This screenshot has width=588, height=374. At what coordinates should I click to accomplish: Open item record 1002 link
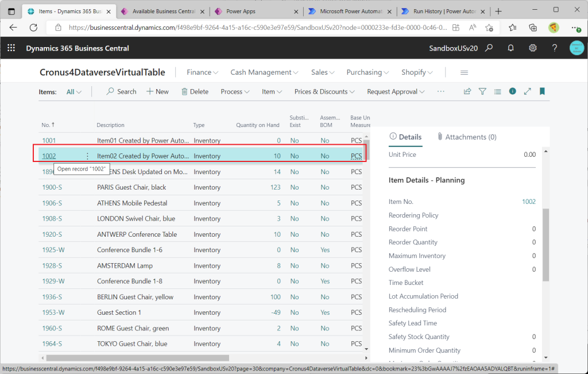(49, 156)
